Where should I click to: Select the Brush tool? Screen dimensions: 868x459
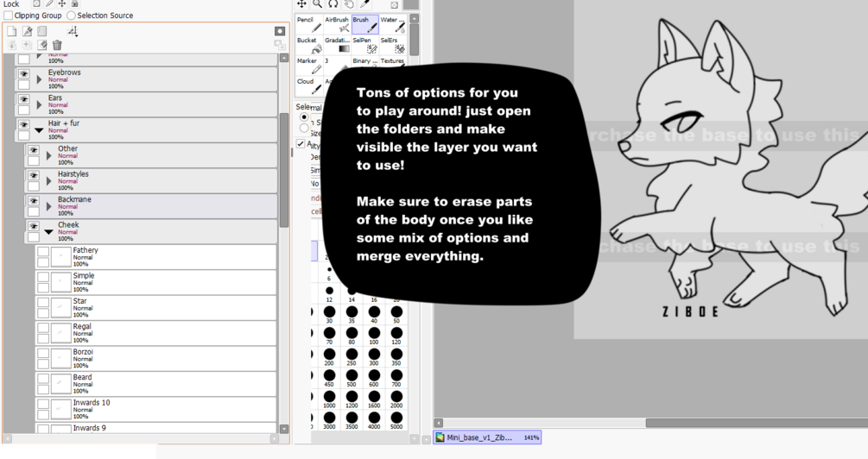tap(364, 25)
